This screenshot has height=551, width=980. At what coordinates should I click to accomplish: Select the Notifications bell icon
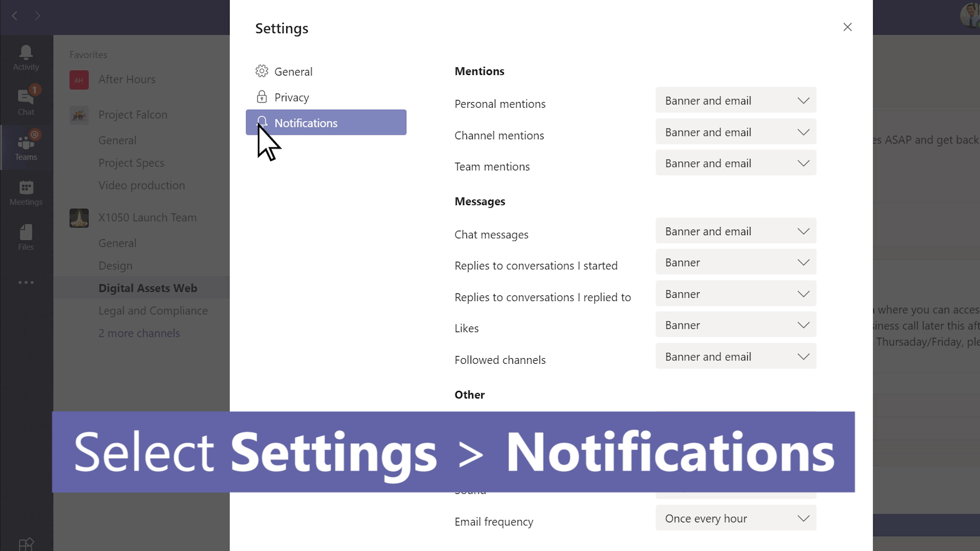point(262,122)
